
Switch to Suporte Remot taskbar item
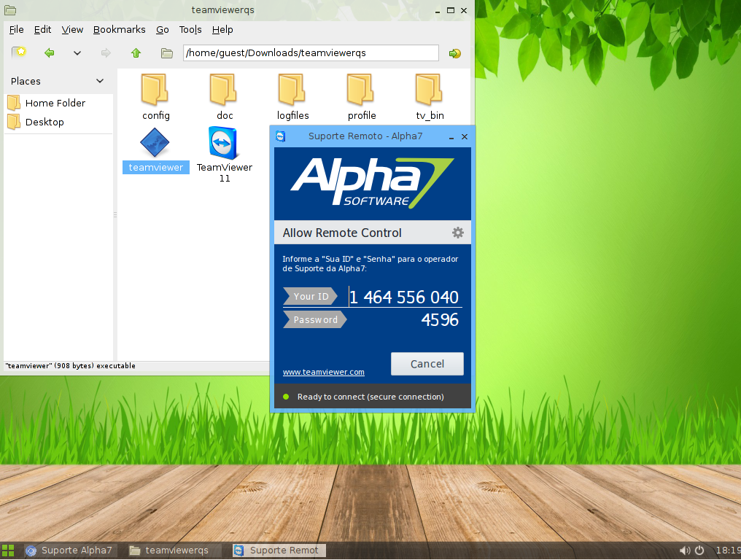(279, 551)
